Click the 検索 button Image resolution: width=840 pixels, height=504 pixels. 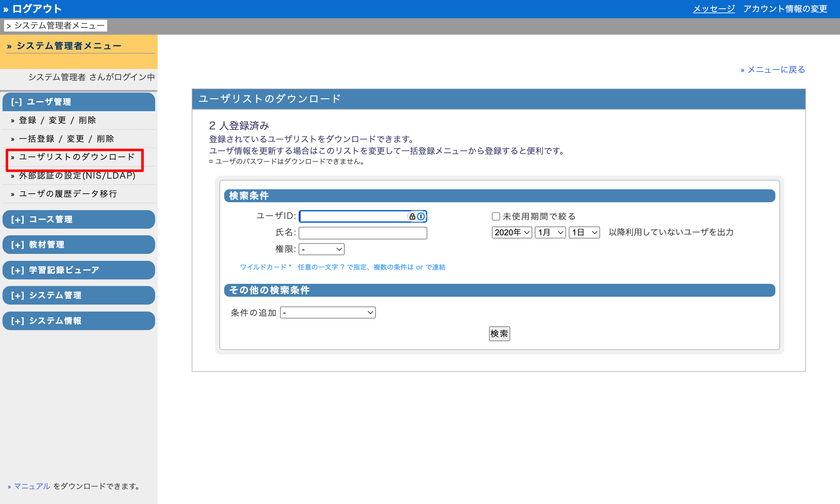click(499, 334)
